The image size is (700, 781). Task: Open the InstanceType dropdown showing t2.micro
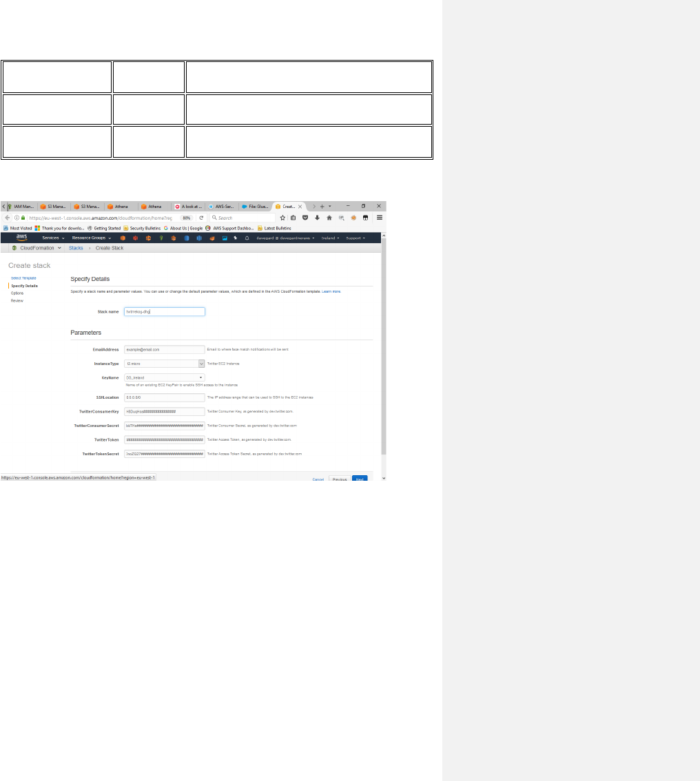click(x=165, y=364)
